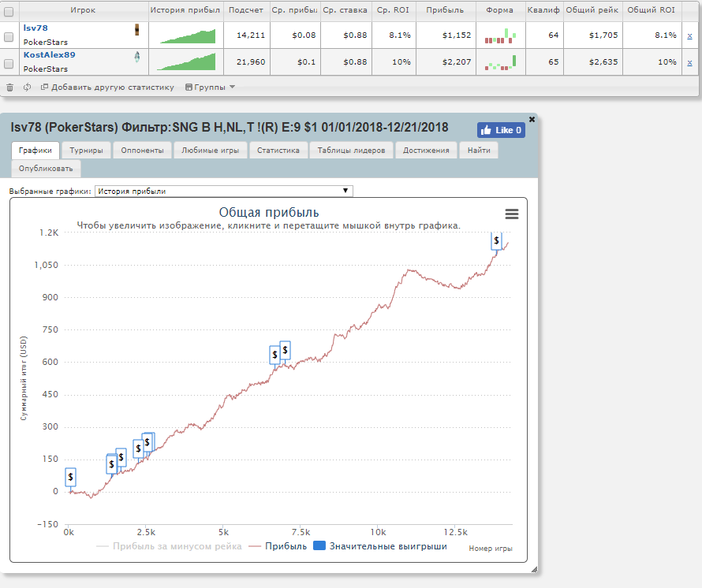702x588 pixels.
Task: Open player link KostAlex89
Action: tap(49, 54)
